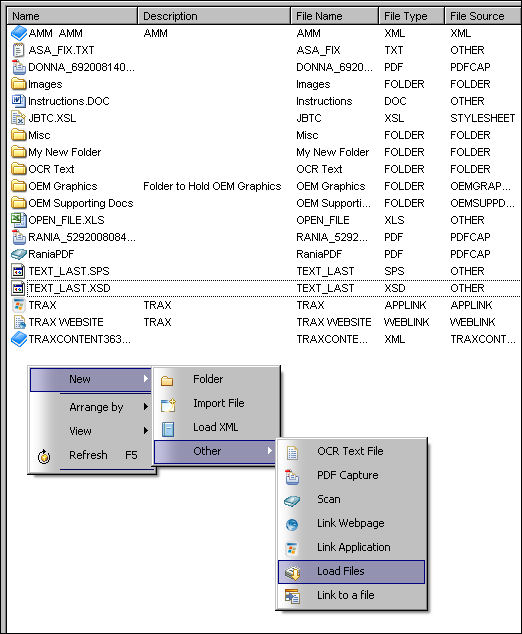Expand the Other submenu arrow

270,450
